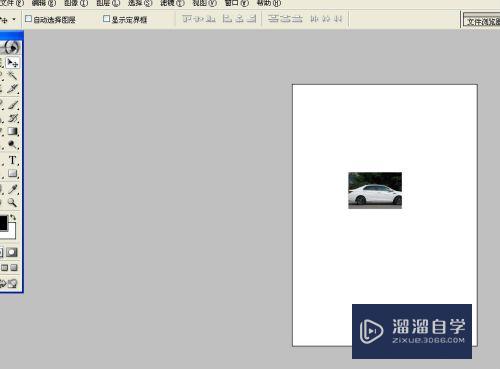Click distribute horizontal centers icon
The width and height of the screenshot is (500, 369).
[x=326, y=19]
